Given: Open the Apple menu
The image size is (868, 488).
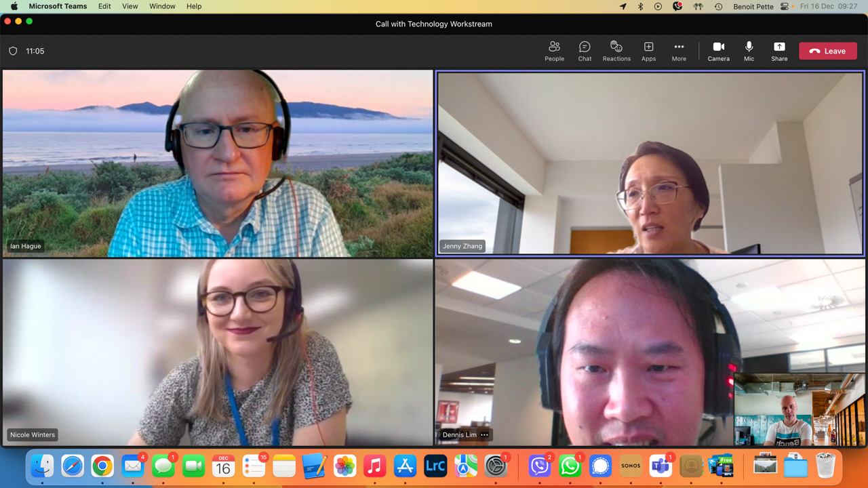Looking at the screenshot, I should (x=14, y=6).
